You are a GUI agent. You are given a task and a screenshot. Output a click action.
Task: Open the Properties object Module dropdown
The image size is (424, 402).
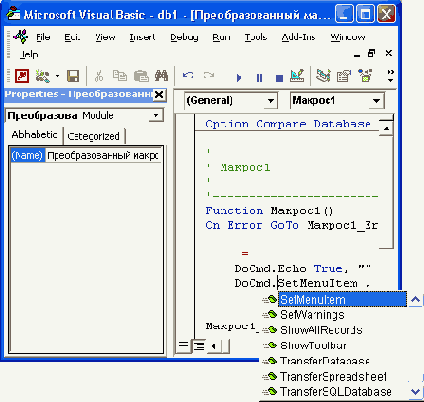(x=156, y=116)
